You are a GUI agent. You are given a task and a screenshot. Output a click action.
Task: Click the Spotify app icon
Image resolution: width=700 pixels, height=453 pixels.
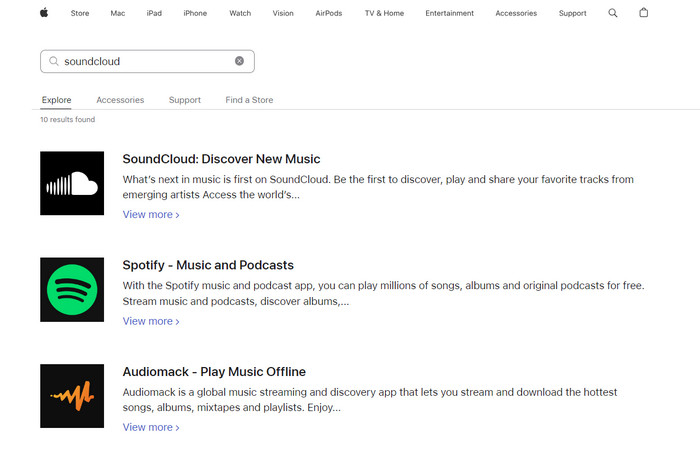pos(72,289)
